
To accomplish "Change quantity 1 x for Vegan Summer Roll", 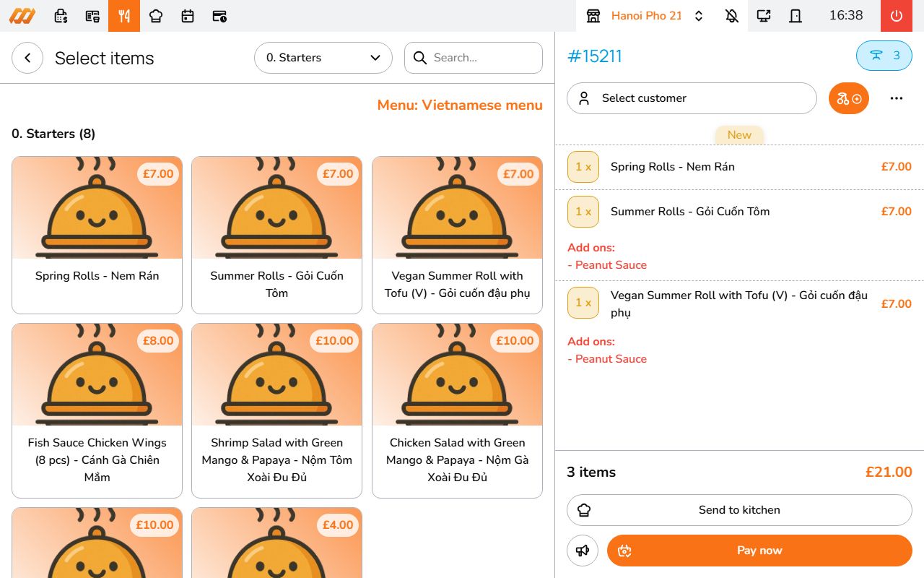I will [583, 303].
